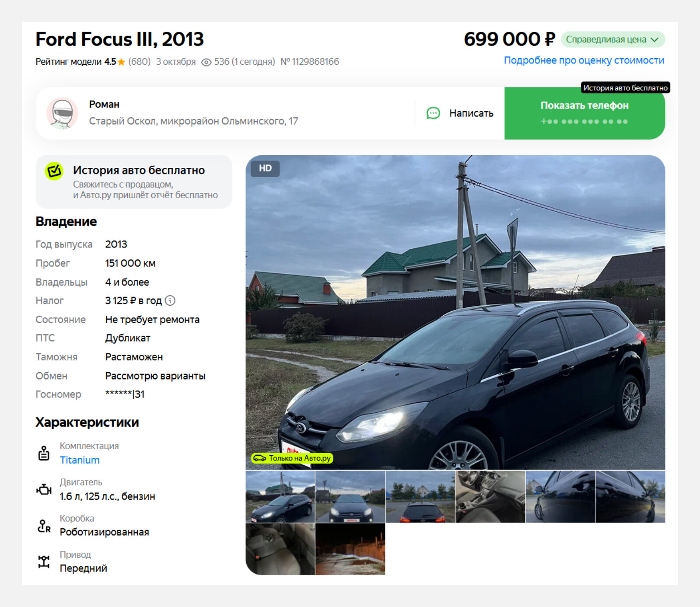Click the Растаможен customs value

click(x=134, y=357)
